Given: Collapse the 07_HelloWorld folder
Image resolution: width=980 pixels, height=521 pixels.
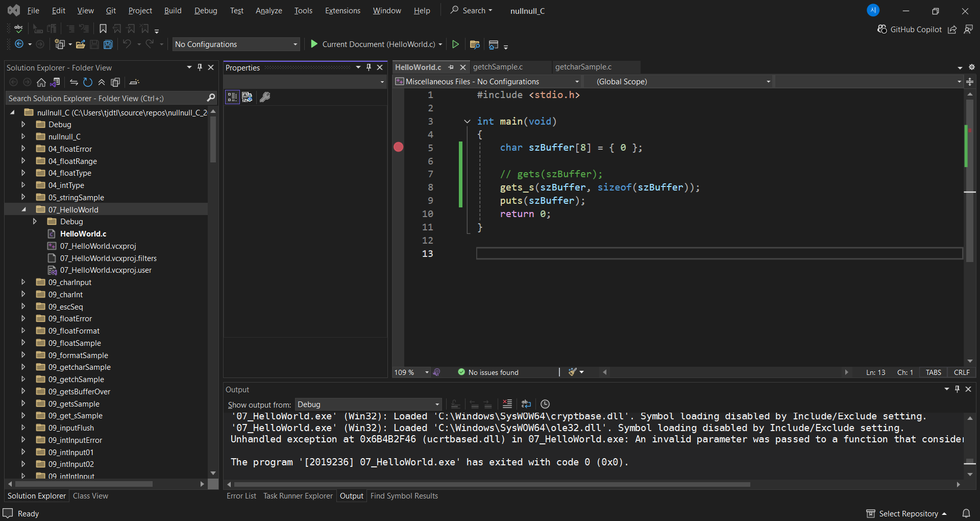Looking at the screenshot, I should point(23,209).
